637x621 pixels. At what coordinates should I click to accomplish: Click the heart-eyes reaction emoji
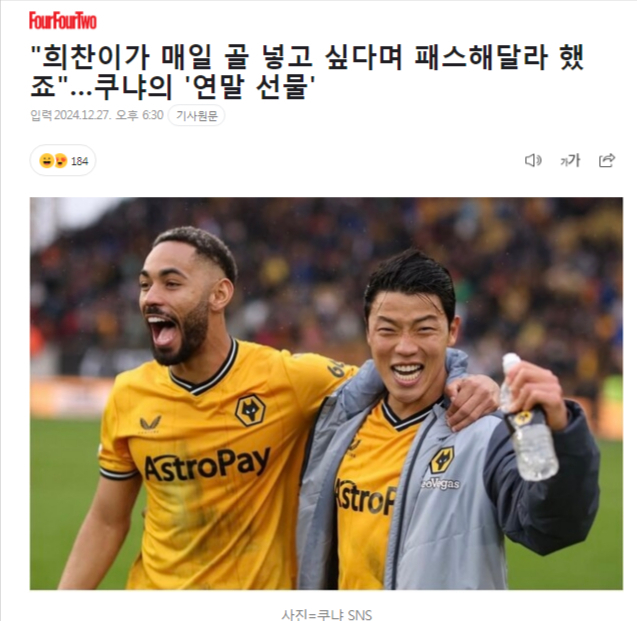(x=61, y=161)
